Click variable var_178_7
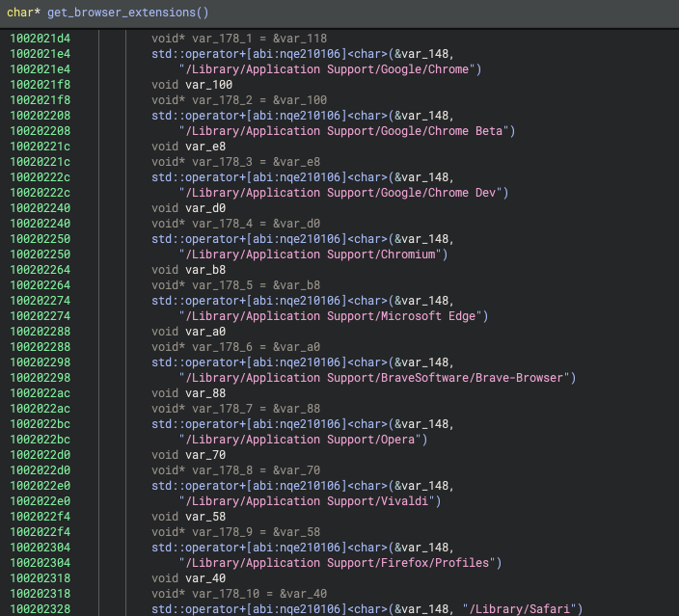679x616 pixels. (x=222, y=409)
